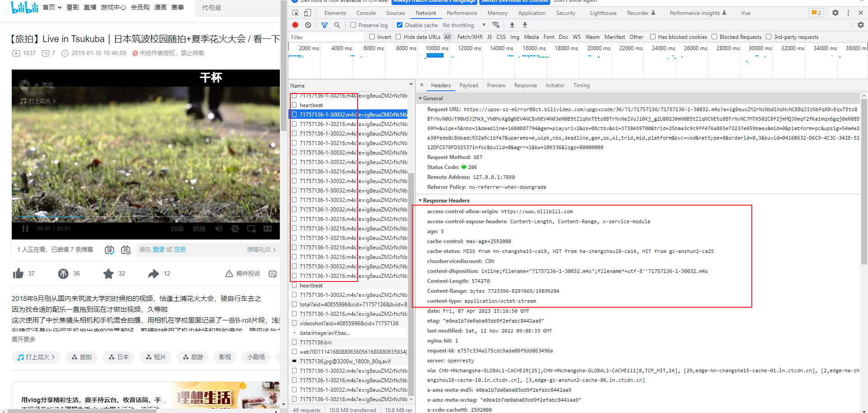This screenshot has height=413, width=868.
Task: Collapse the General section
Action: click(x=420, y=98)
